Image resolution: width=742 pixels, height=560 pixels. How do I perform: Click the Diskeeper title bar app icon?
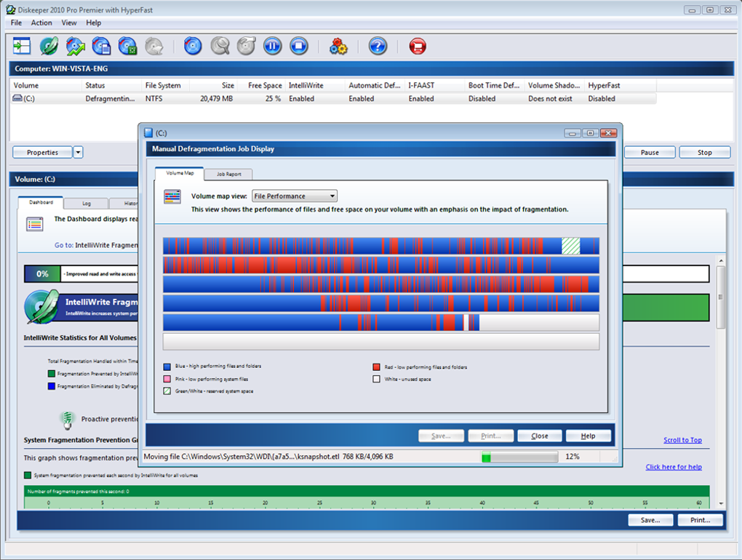tap(10, 9)
